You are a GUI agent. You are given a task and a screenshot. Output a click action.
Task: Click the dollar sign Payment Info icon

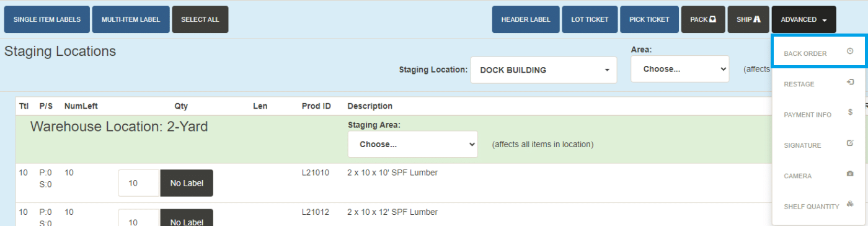(850, 112)
